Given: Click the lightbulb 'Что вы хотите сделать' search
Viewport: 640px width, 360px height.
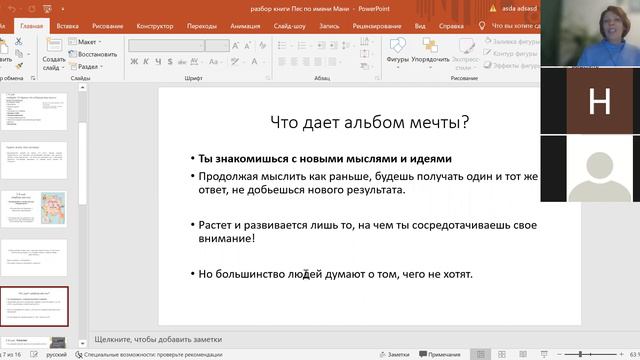Looking at the screenshot, I should [509, 26].
